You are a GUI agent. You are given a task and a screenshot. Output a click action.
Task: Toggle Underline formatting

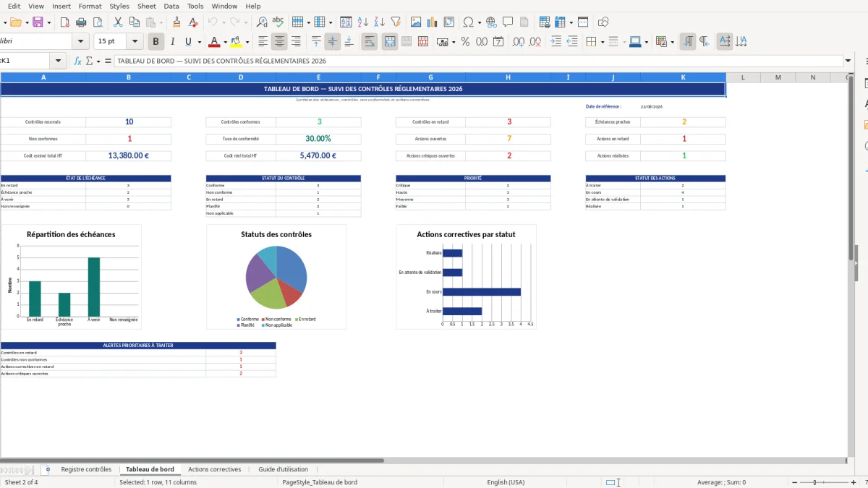189,42
